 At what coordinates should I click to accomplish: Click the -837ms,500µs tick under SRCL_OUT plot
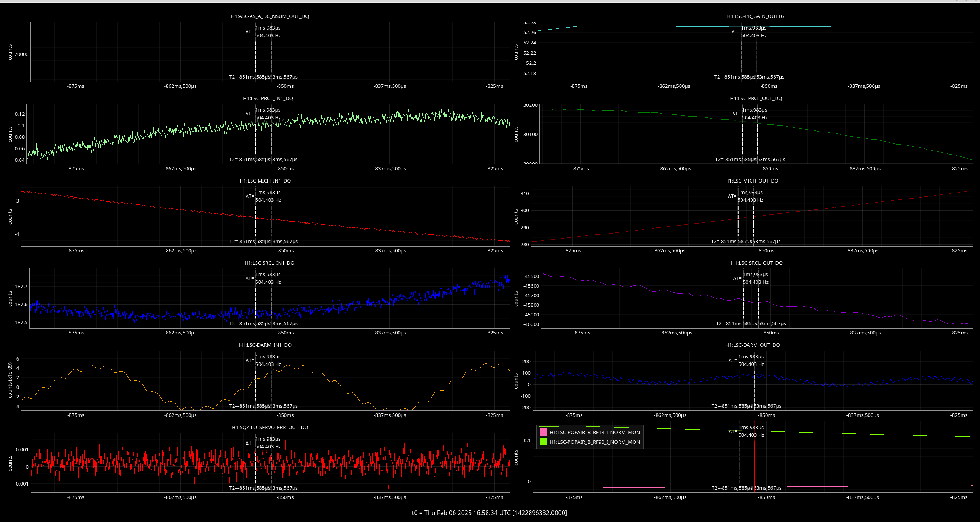865,333
